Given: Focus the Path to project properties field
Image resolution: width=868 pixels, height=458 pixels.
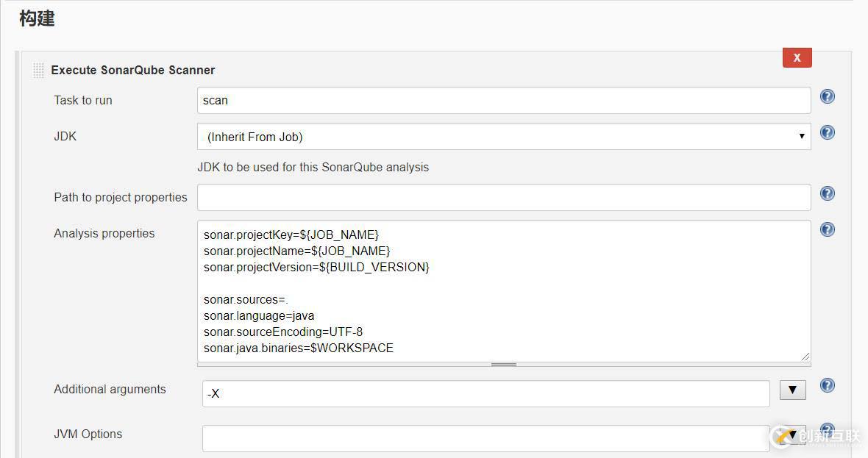Looking at the screenshot, I should click(504, 198).
